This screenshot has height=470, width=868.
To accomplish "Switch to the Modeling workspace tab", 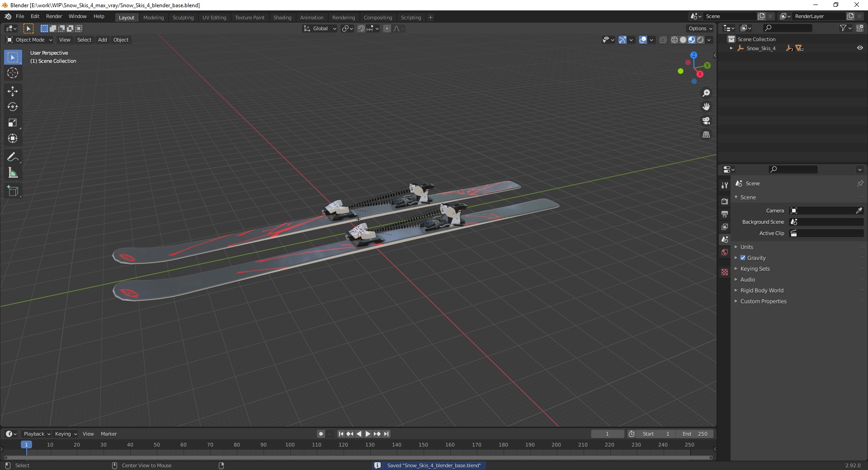I will pyautogui.click(x=153, y=17).
